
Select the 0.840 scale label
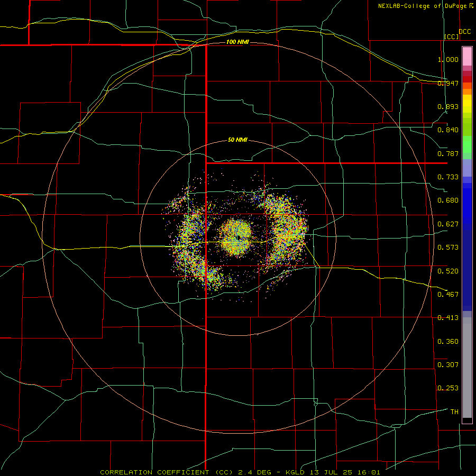(448, 130)
